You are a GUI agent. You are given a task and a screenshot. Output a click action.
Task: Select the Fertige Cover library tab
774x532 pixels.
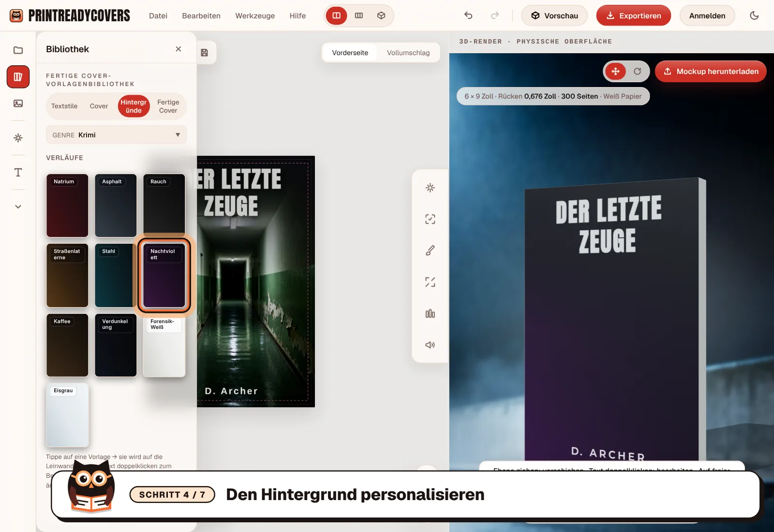click(x=168, y=106)
